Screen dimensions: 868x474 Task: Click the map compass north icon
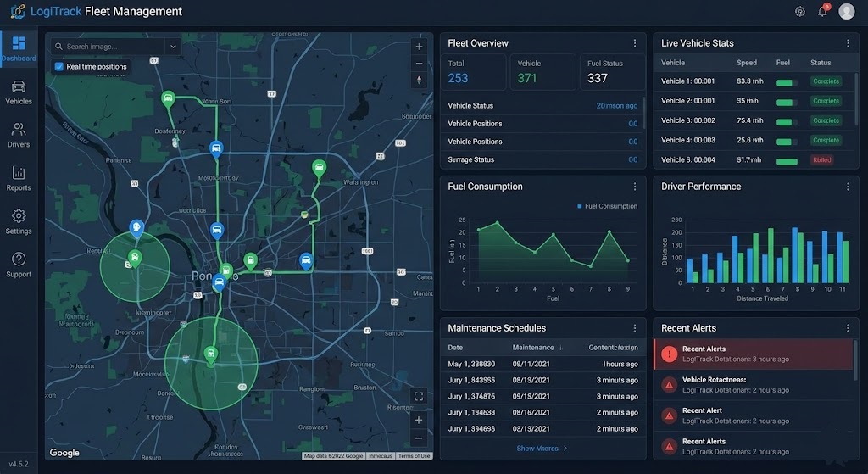click(418, 81)
